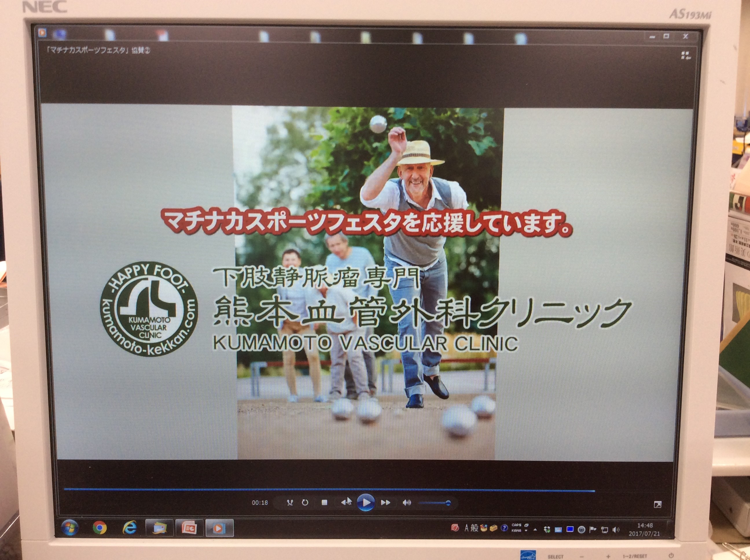Switch to PowerPoint taskbar window

click(x=189, y=528)
